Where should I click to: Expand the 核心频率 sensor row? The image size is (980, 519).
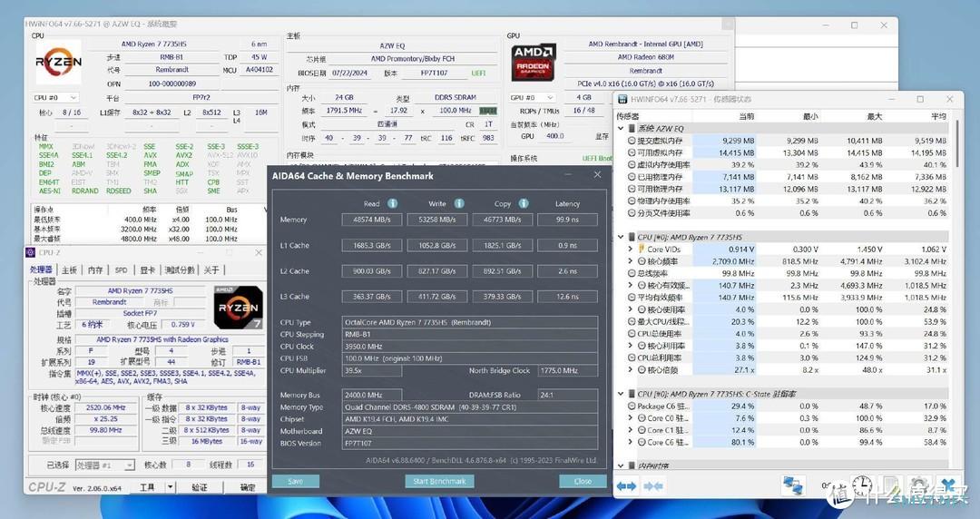[x=630, y=261]
